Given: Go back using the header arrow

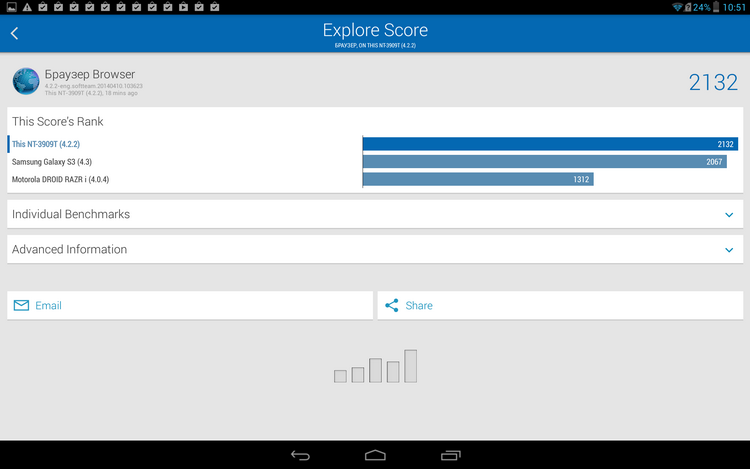Looking at the screenshot, I should 14,33.
